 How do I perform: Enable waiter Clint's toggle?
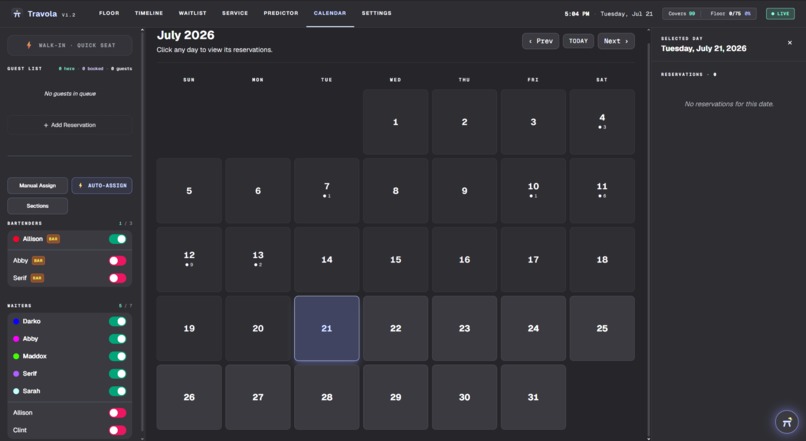pos(117,430)
